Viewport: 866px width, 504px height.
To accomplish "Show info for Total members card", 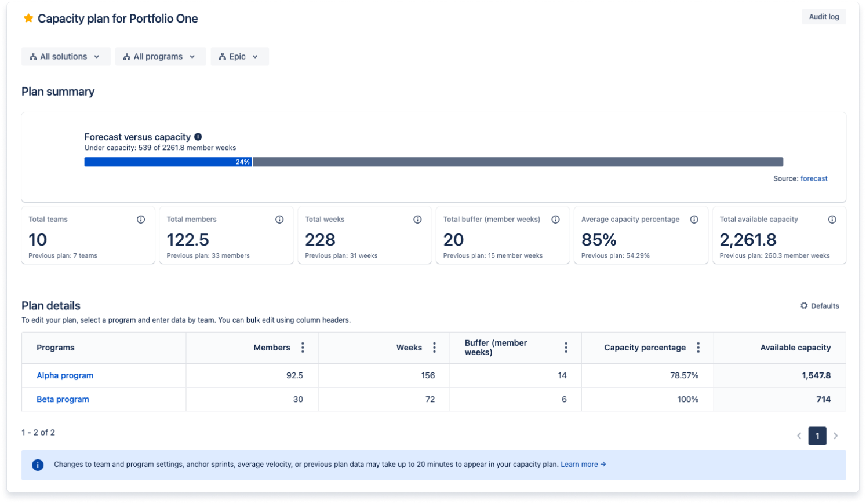I will pyautogui.click(x=279, y=220).
